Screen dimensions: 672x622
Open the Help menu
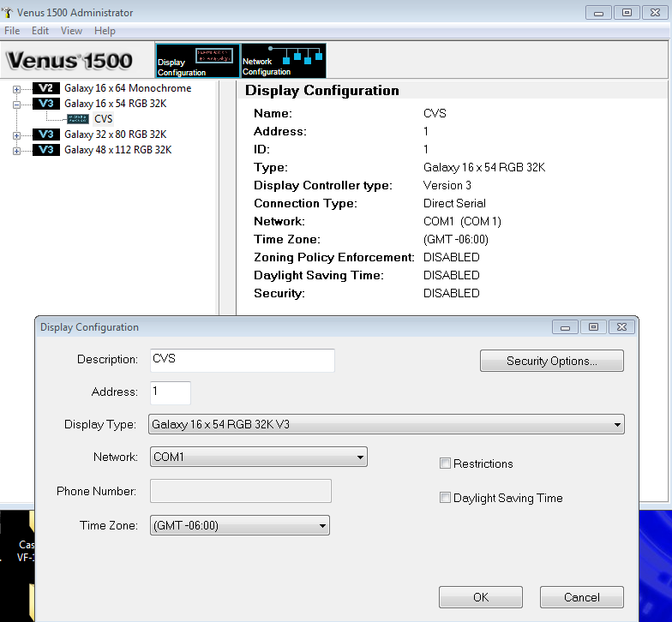point(105,31)
